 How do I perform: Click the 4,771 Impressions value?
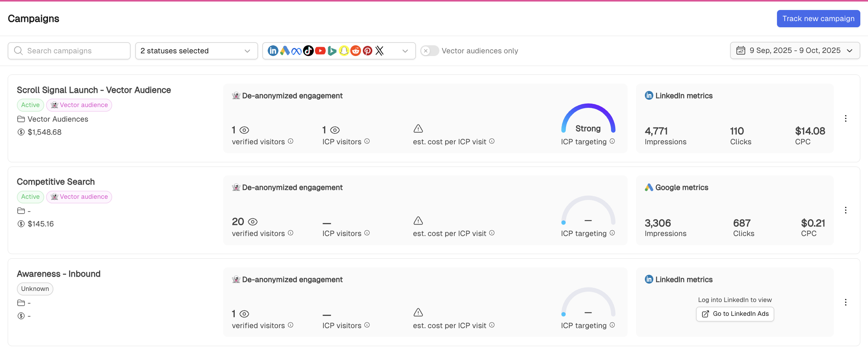click(656, 131)
